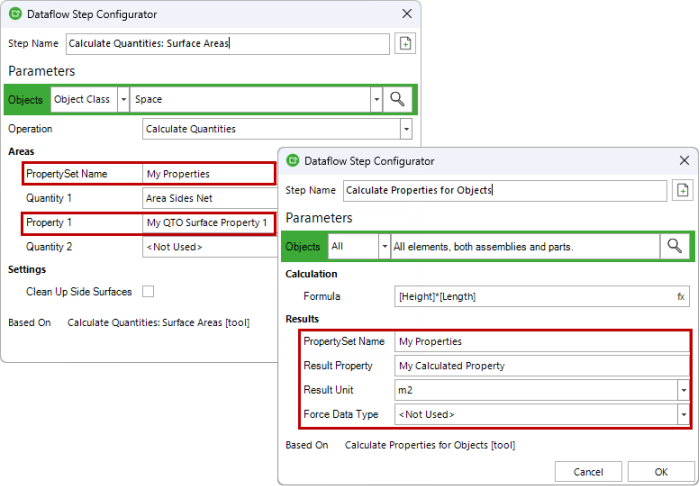
Task: Click the new-document icon beside the Calculate Properties step name
Action: (x=683, y=191)
